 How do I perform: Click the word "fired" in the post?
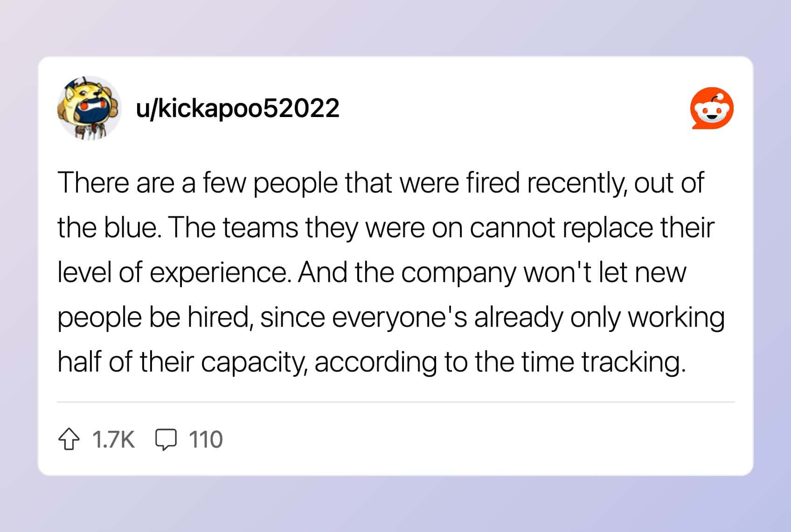493,182
